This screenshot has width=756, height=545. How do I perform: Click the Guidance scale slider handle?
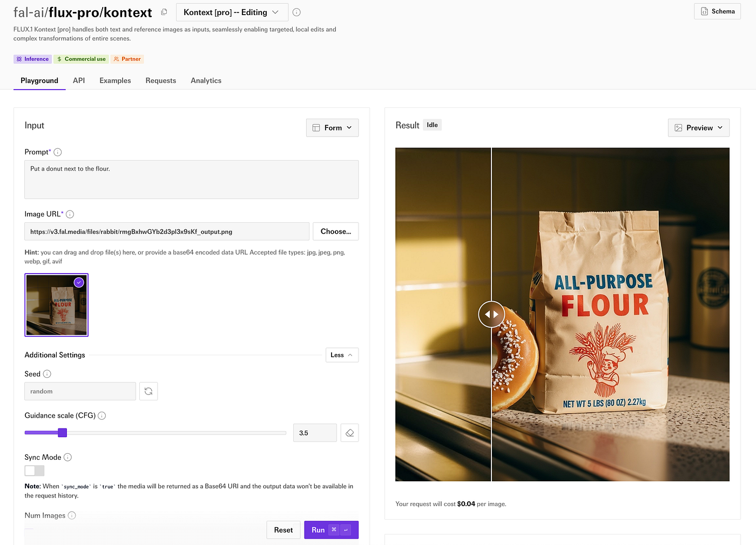[x=63, y=432]
